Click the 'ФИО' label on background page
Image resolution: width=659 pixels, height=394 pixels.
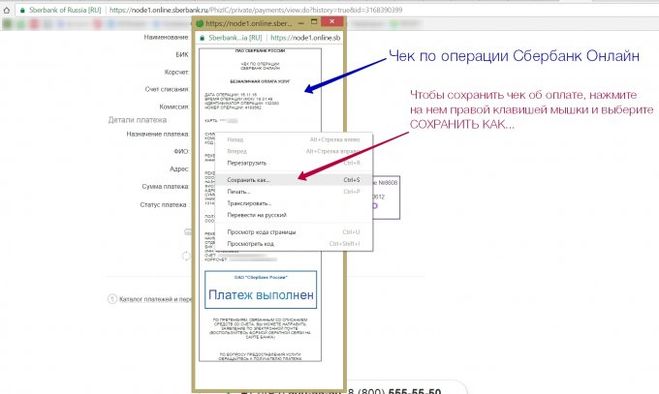(181, 151)
